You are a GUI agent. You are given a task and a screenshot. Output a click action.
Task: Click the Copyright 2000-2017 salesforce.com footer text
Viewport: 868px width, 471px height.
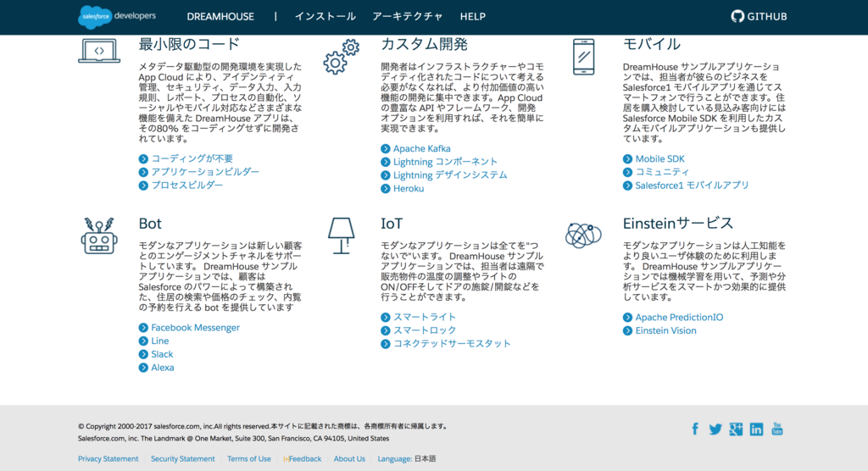coord(264,427)
